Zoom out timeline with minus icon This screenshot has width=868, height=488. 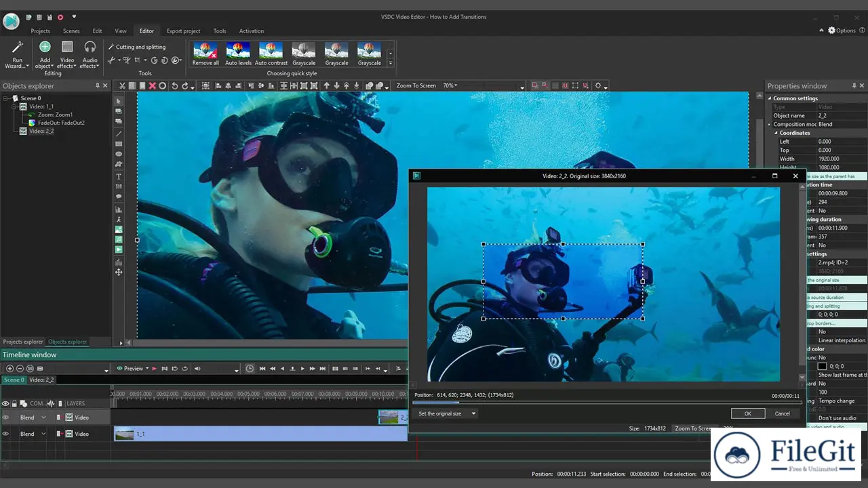pyautogui.click(x=20, y=369)
